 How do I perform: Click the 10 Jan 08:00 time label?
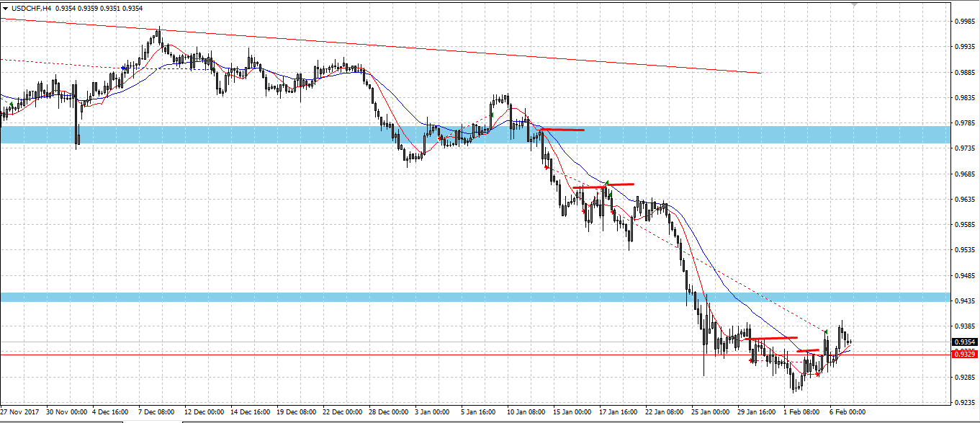coord(526,412)
